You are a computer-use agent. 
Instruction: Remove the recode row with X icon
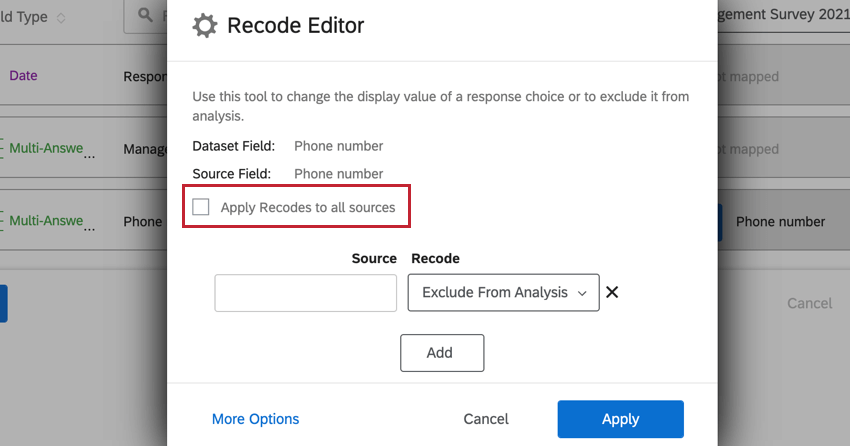point(613,293)
